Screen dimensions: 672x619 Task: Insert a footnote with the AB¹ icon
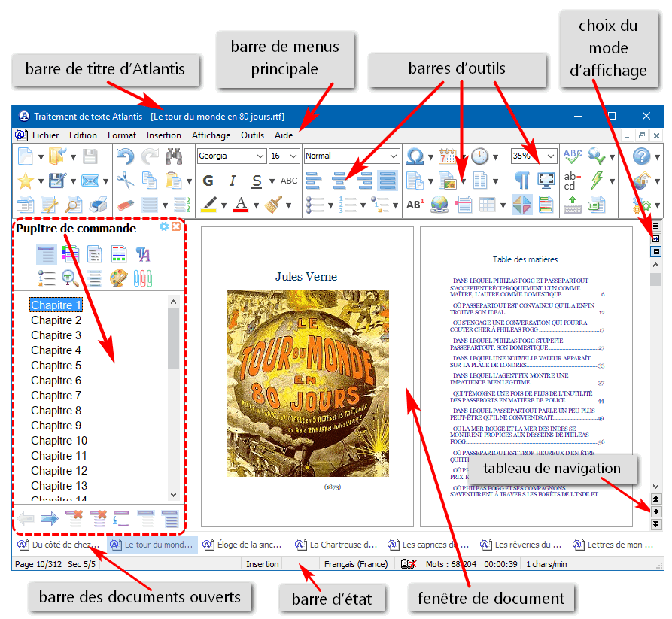415,205
